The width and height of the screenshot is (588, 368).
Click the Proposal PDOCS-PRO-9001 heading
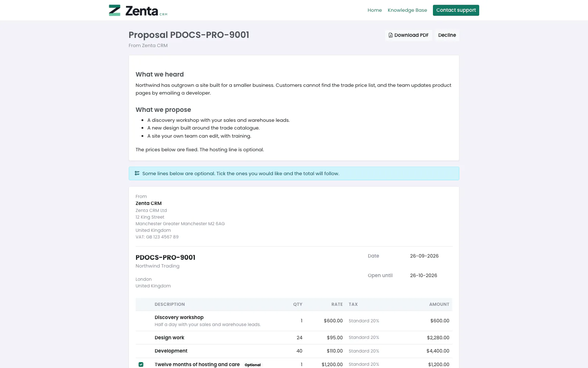point(189,35)
